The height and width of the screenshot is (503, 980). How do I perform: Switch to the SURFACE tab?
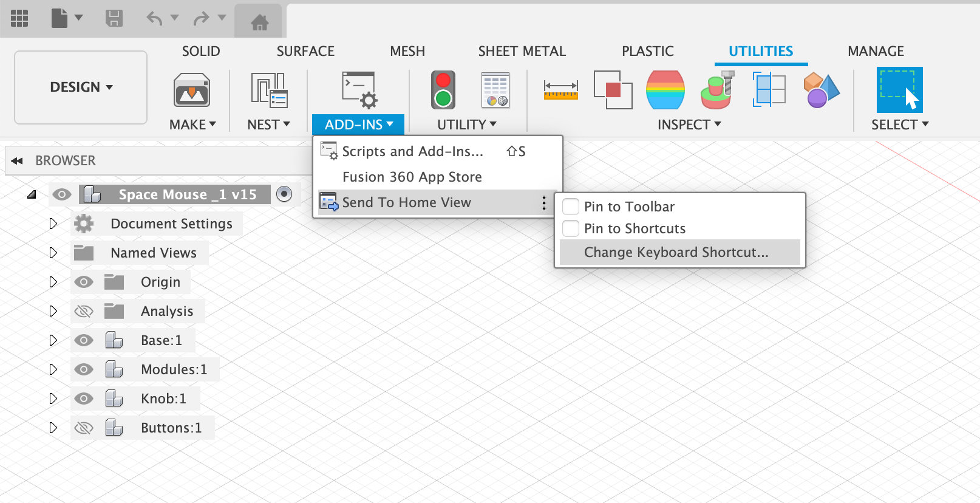coord(305,51)
